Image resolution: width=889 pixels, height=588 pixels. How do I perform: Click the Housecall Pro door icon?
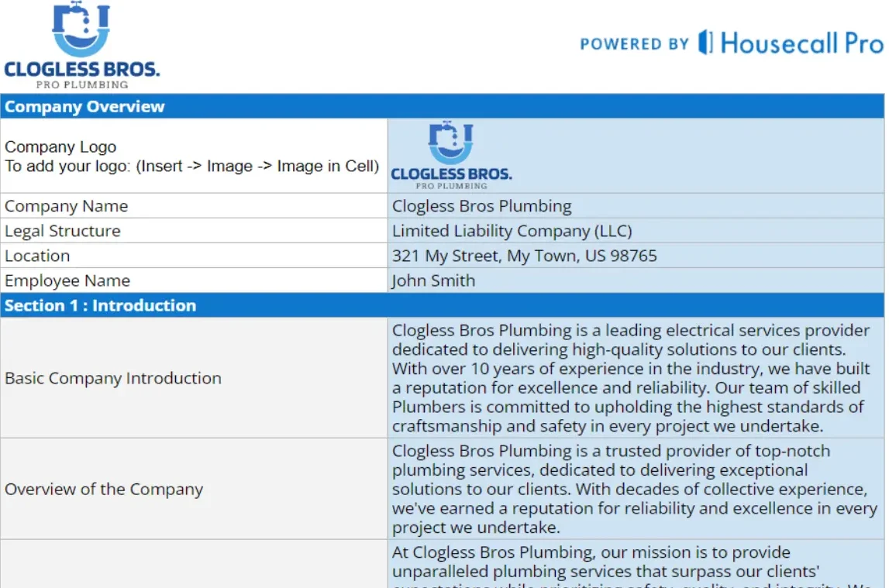[705, 43]
